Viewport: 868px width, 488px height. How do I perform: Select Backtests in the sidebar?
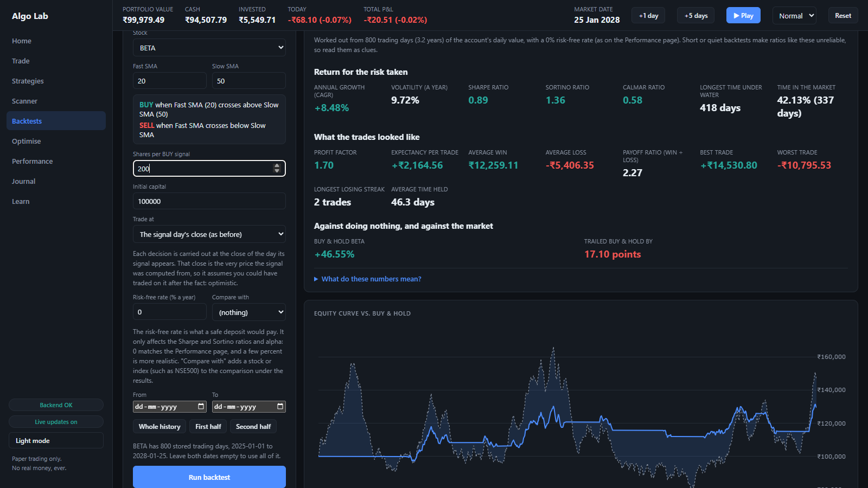click(56, 121)
